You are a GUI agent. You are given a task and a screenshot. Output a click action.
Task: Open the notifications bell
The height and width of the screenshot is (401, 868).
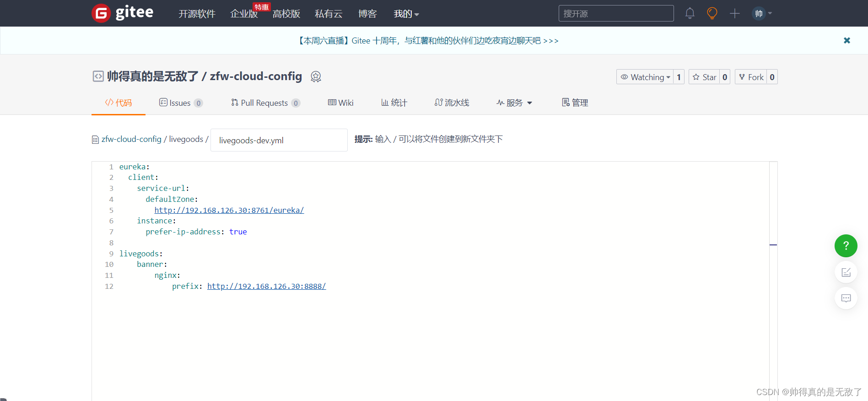[x=690, y=13]
